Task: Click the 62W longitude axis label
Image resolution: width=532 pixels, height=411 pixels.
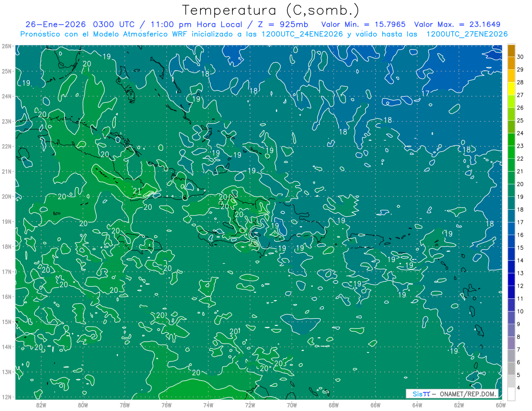Action: point(459,405)
